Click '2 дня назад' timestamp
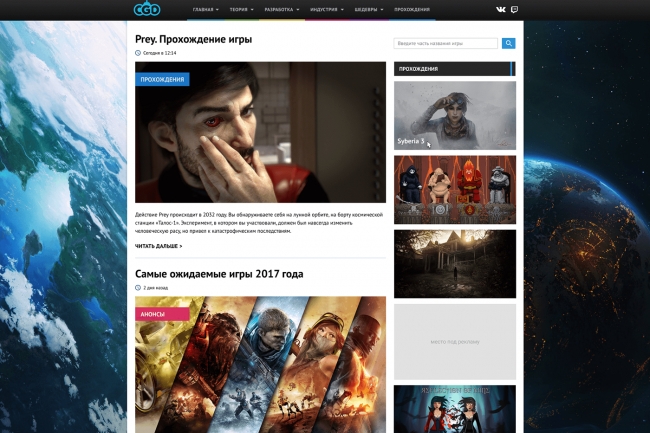 (155, 288)
